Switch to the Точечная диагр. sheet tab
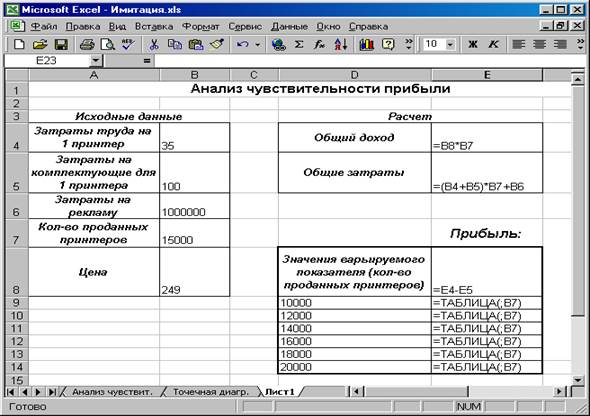 pos(211,392)
